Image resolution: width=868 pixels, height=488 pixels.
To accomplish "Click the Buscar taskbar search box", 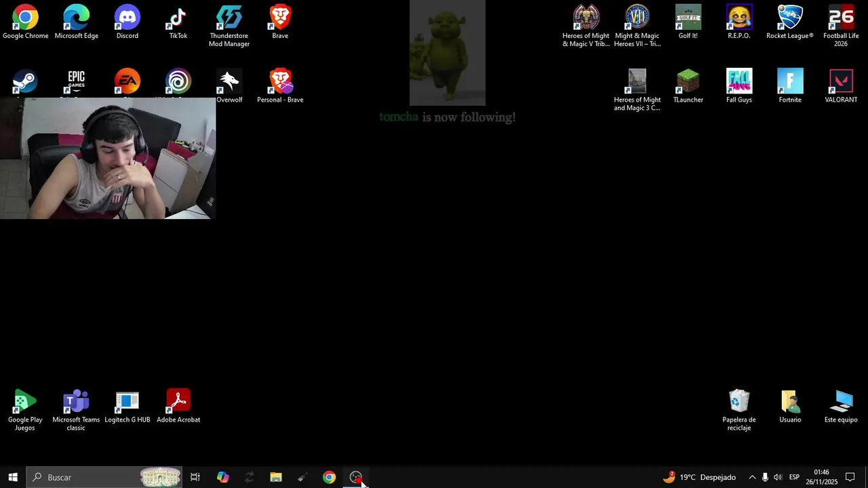I will (104, 477).
